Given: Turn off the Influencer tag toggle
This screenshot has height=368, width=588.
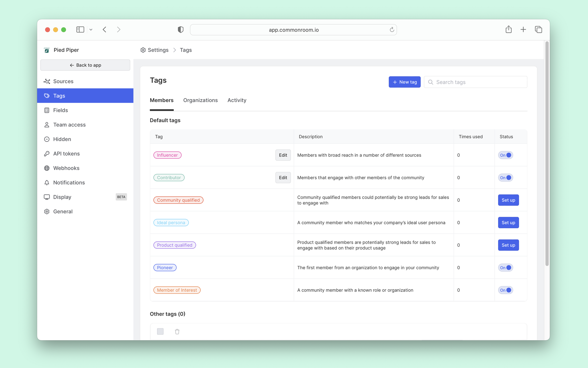Looking at the screenshot, I should [x=506, y=155].
